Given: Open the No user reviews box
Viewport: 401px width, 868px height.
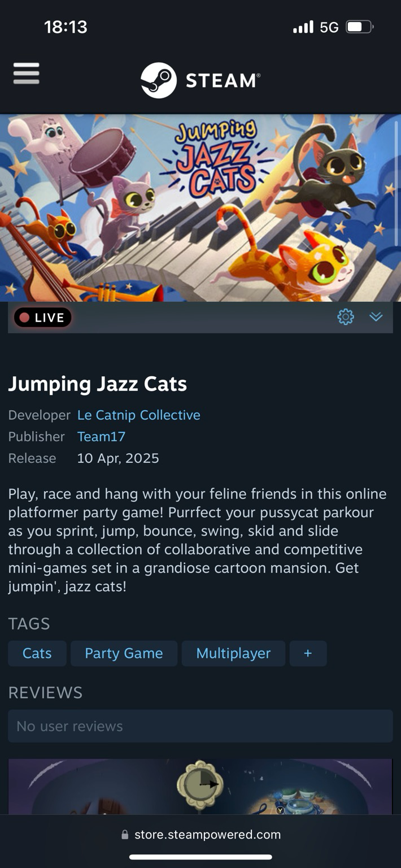Looking at the screenshot, I should [x=200, y=726].
